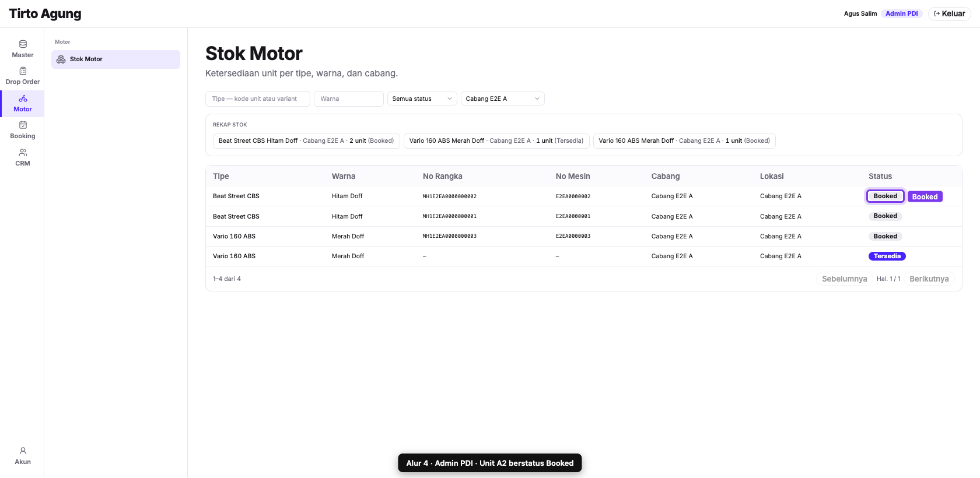Click the No Mesin column header

click(573, 176)
